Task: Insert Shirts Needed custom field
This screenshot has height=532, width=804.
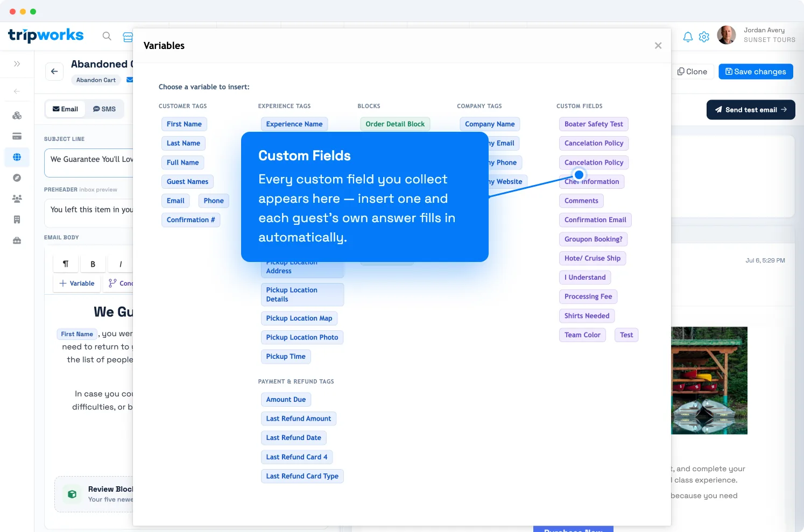Action: pyautogui.click(x=587, y=316)
